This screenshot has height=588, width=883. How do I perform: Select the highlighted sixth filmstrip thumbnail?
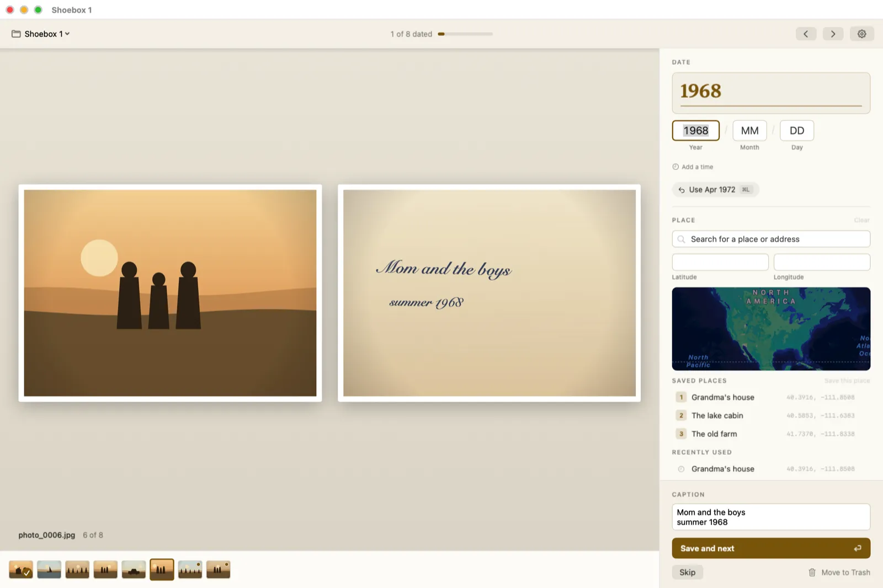pyautogui.click(x=162, y=569)
